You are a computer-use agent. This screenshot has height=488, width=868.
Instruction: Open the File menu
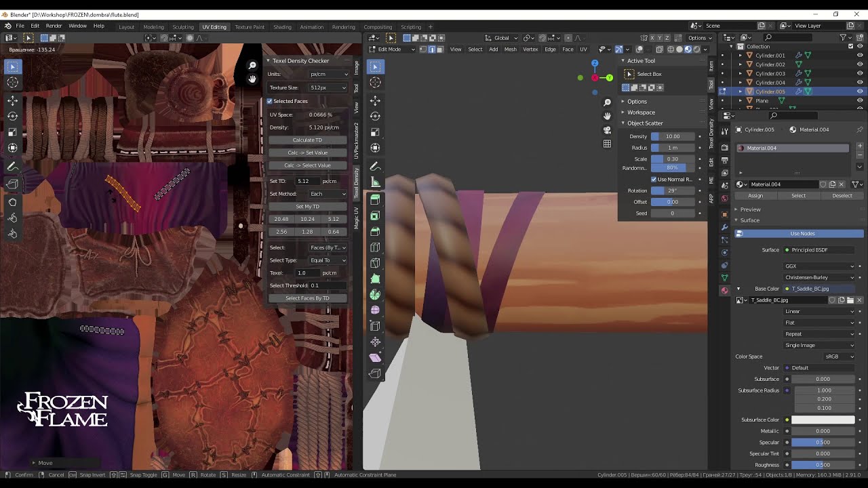pyautogui.click(x=18, y=26)
